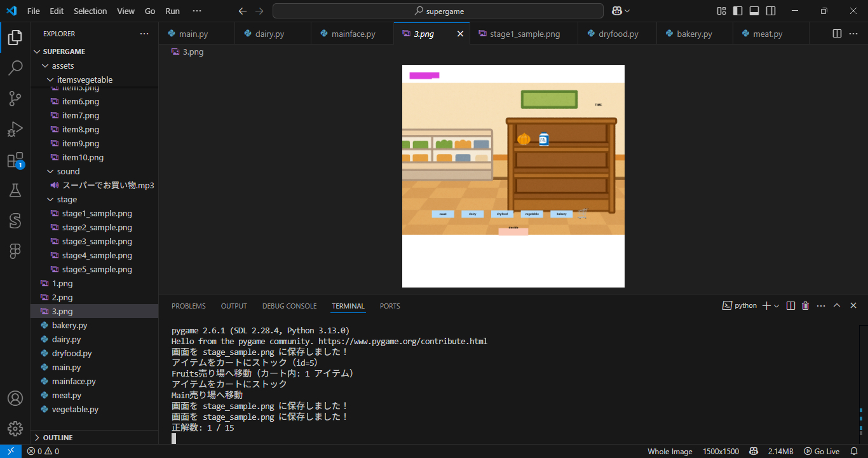Open the Extensions view with badge
The width and height of the screenshot is (868, 458).
(x=15, y=160)
